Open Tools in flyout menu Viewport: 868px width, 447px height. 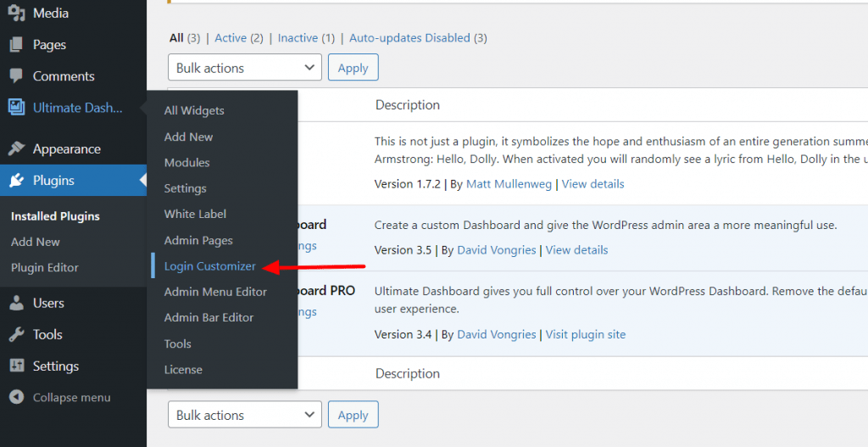point(177,344)
